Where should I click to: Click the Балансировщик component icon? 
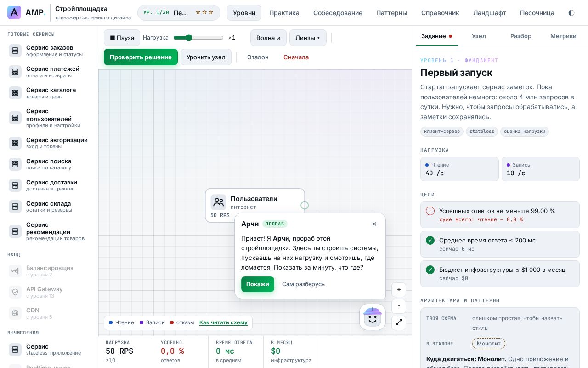(15, 271)
